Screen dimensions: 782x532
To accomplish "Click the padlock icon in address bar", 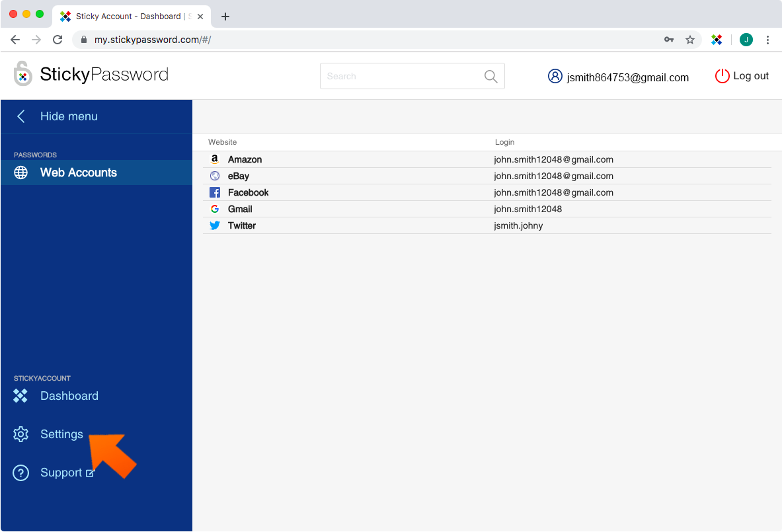I will [84, 40].
